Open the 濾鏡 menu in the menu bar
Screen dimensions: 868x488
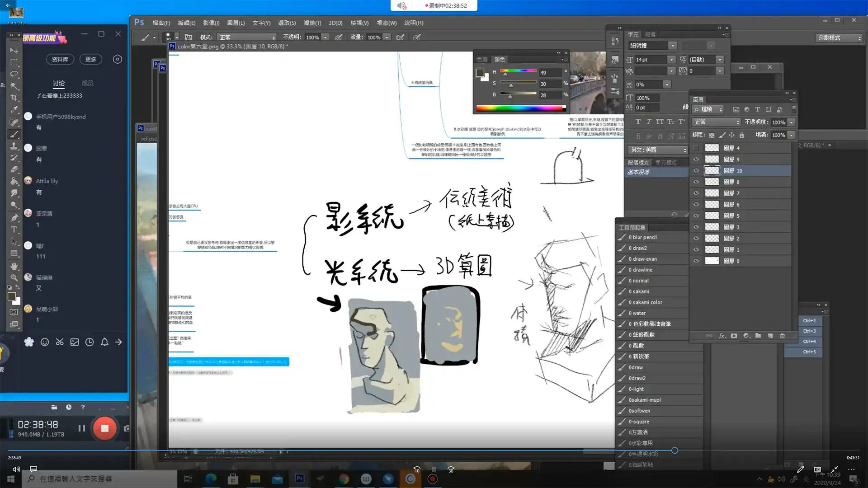tap(313, 23)
